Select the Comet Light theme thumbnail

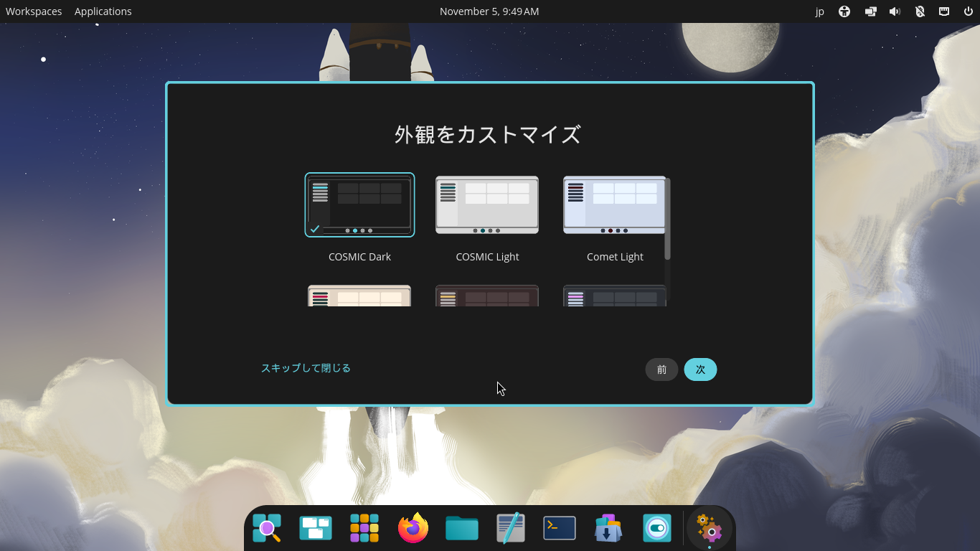point(615,204)
